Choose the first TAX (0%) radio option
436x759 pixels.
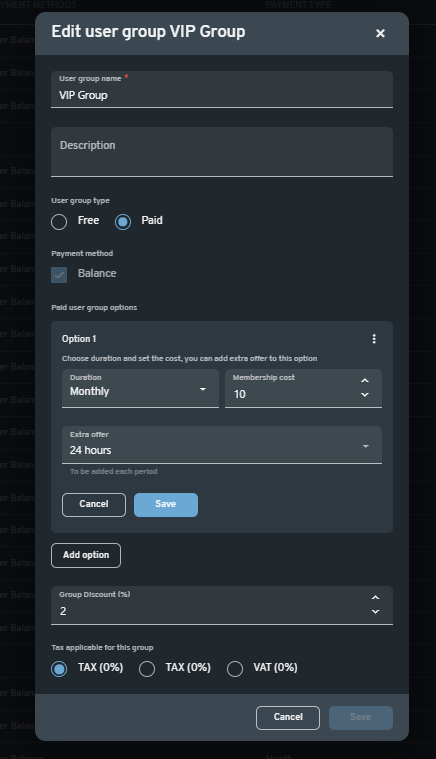pos(59,669)
